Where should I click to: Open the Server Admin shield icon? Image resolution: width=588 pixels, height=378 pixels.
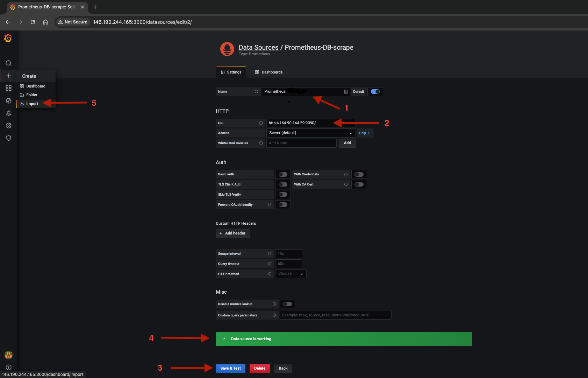pyautogui.click(x=8, y=138)
